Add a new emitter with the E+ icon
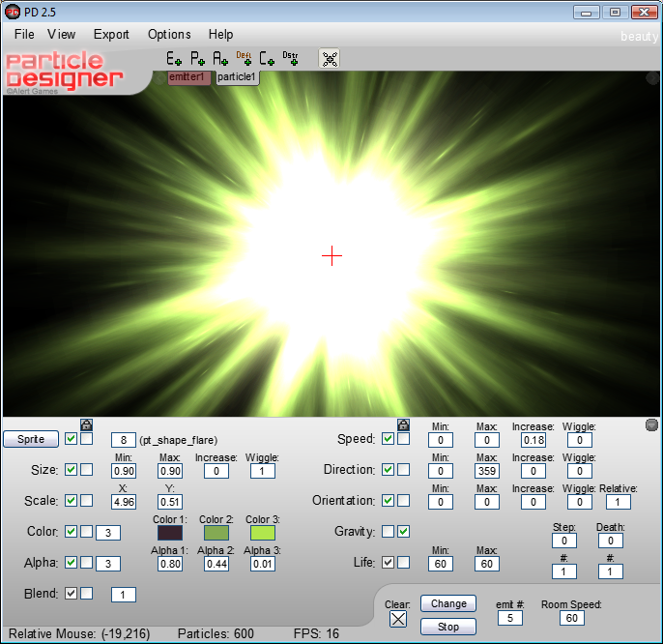The height and width of the screenshot is (644, 663). point(174,58)
